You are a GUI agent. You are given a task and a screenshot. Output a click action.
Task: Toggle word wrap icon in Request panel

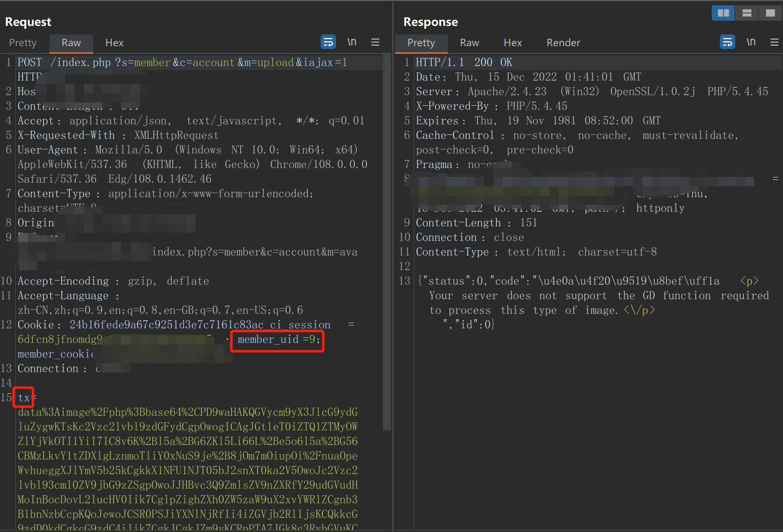pos(328,42)
